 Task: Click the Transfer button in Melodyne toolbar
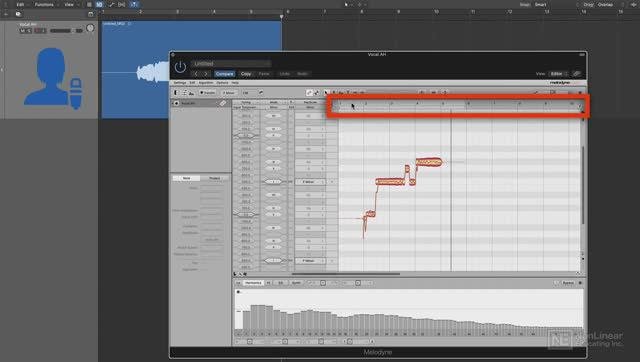tap(207, 93)
